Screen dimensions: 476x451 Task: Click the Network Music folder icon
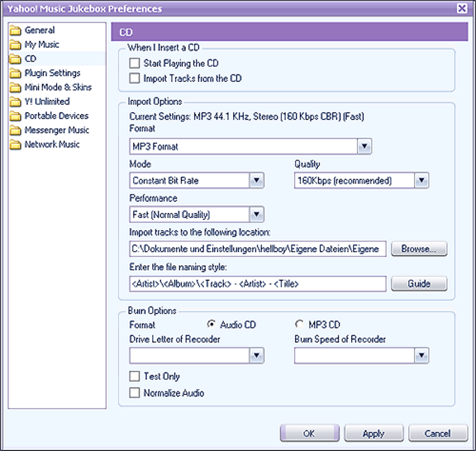[x=16, y=144]
